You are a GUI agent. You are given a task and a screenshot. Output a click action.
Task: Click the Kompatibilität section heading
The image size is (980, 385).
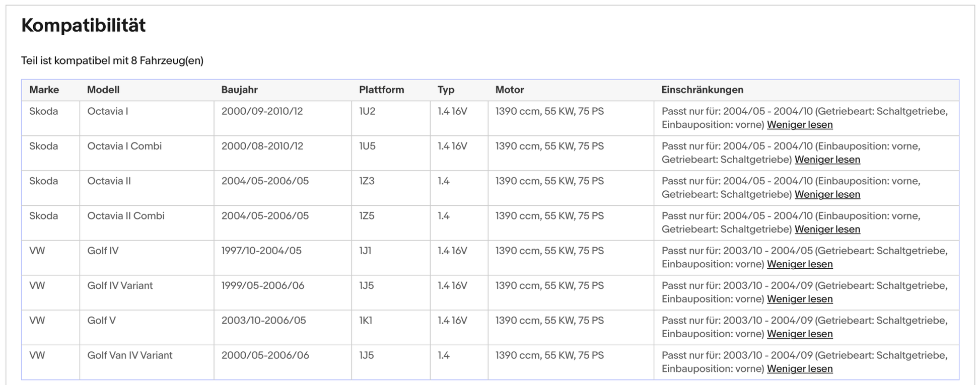tap(83, 25)
